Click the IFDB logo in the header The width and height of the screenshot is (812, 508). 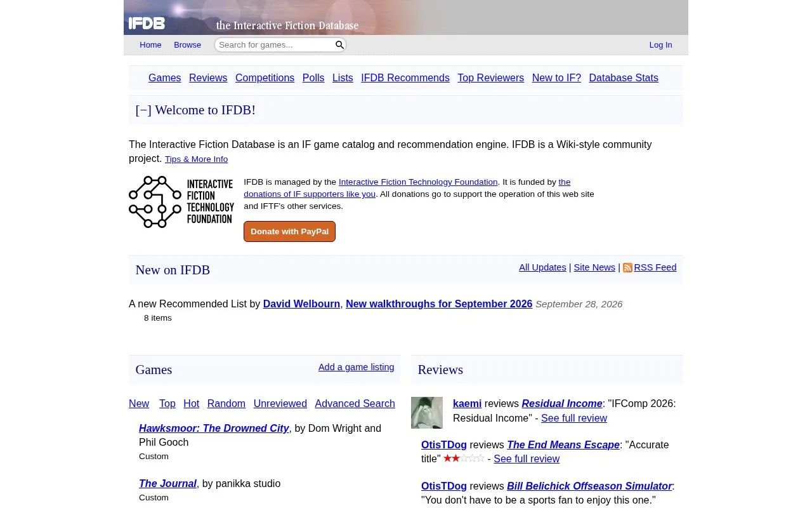point(147,23)
